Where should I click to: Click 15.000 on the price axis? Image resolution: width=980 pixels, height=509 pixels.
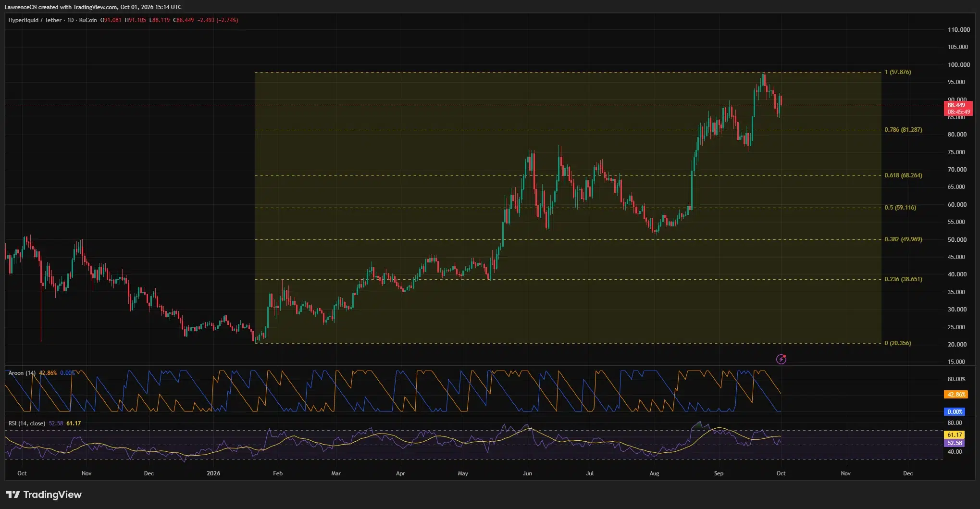956,362
